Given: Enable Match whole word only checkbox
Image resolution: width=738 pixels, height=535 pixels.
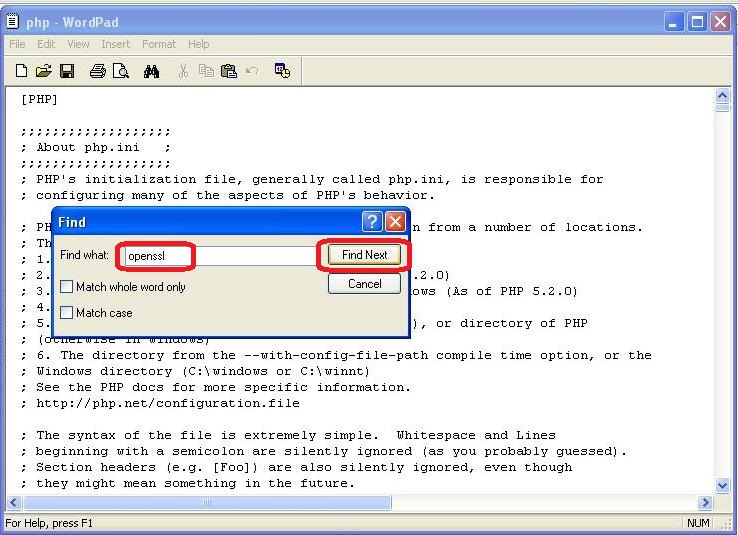Looking at the screenshot, I should point(66,287).
